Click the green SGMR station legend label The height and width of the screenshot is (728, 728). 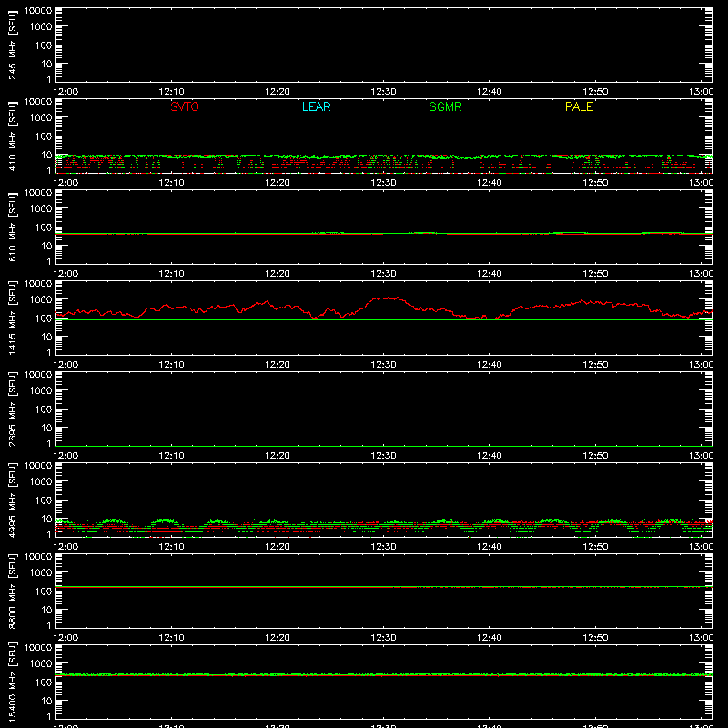pyautogui.click(x=445, y=106)
